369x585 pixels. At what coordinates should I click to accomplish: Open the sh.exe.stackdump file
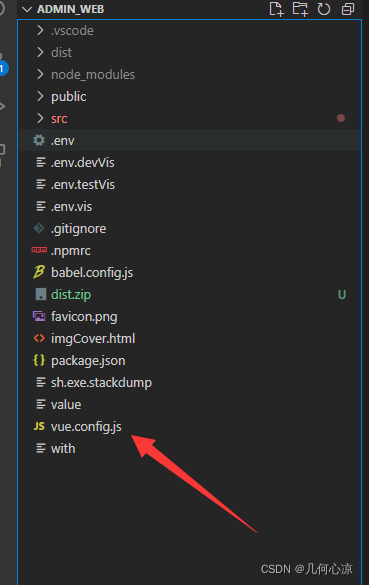101,383
